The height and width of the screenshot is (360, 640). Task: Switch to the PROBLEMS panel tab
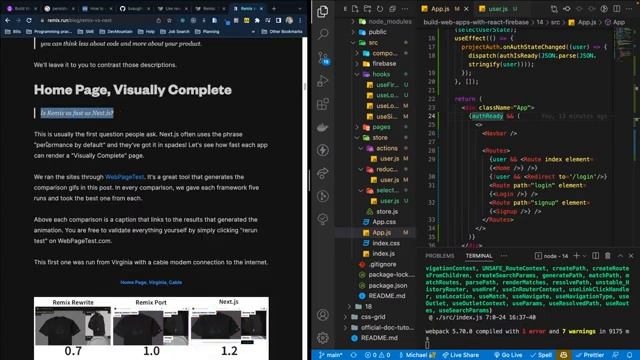click(440, 256)
